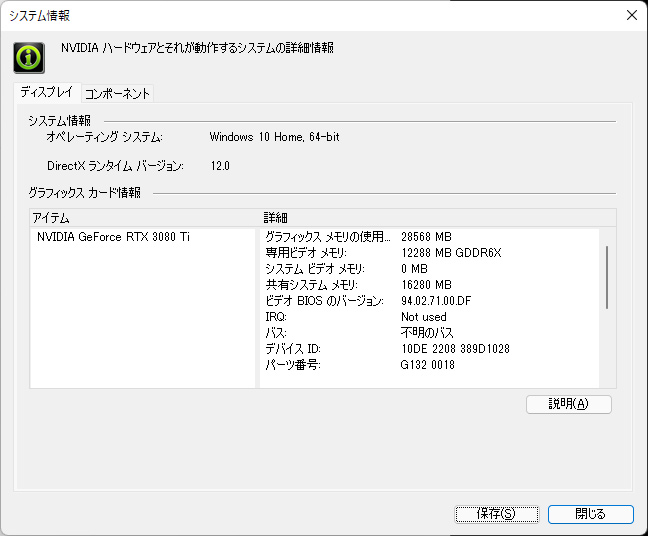This screenshot has width=648, height=536.
Task: Click the 詳細 column header
Action: tap(438, 217)
